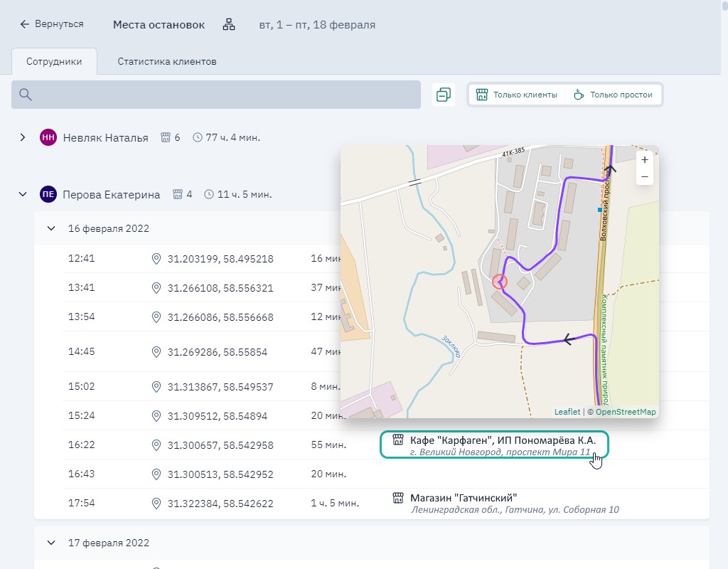
Task: Collapse the 16 февраля 2022 section
Action: point(51,228)
